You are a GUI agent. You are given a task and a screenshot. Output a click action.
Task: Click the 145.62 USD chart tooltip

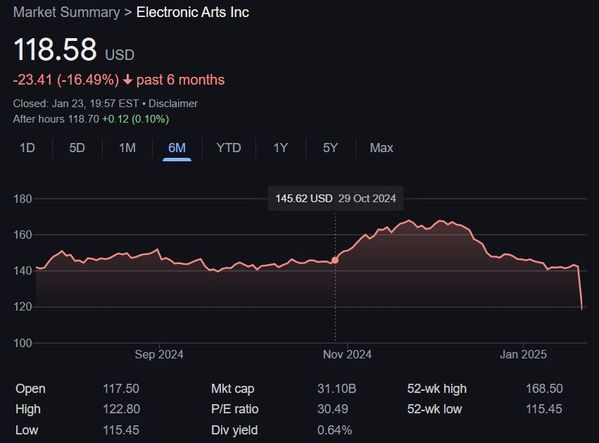(x=335, y=199)
